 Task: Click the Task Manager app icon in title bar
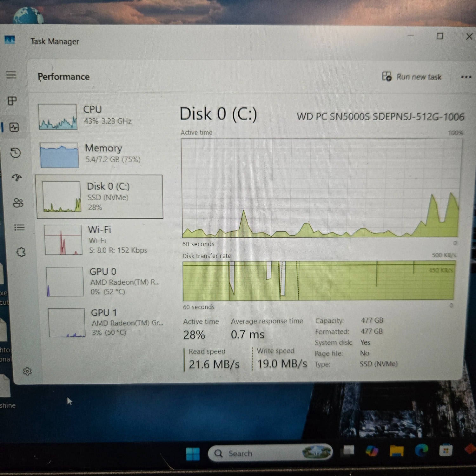click(10, 40)
